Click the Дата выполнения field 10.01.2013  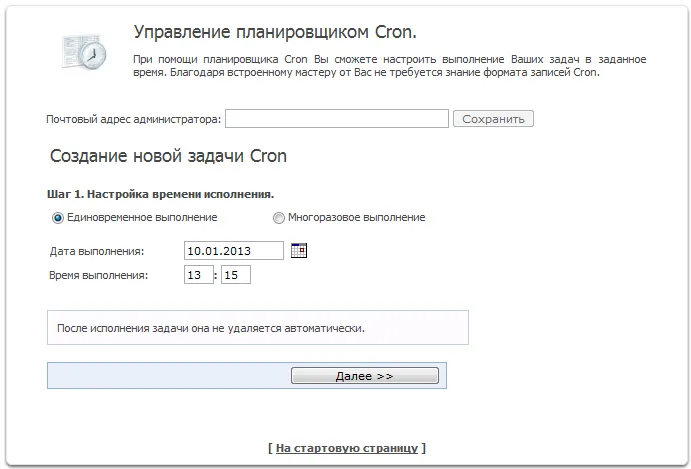tap(234, 250)
